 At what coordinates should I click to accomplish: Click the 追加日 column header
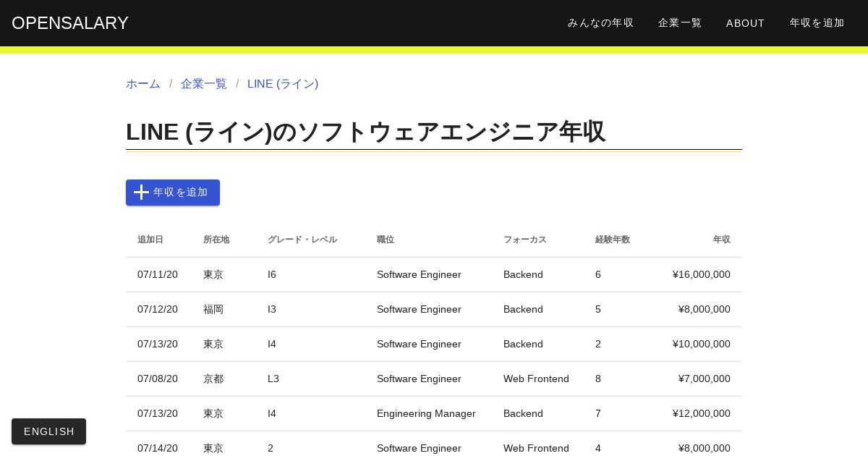(150, 240)
